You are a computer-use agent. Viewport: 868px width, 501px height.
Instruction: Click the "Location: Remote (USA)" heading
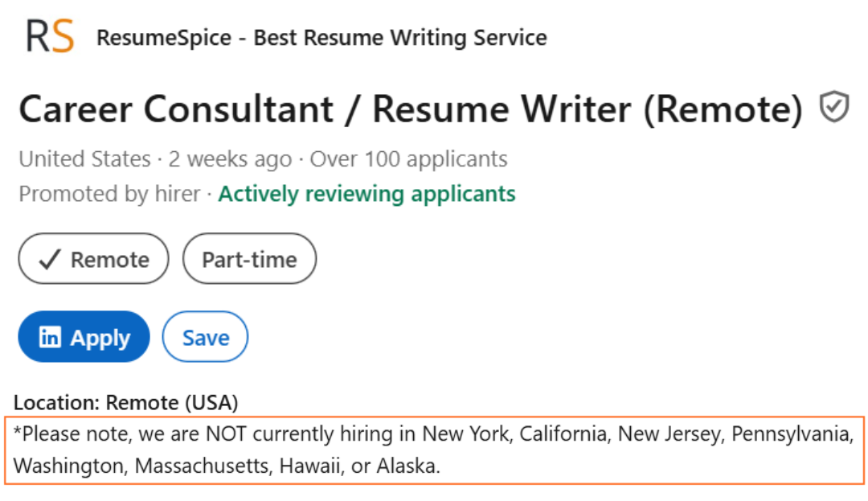pos(126,402)
